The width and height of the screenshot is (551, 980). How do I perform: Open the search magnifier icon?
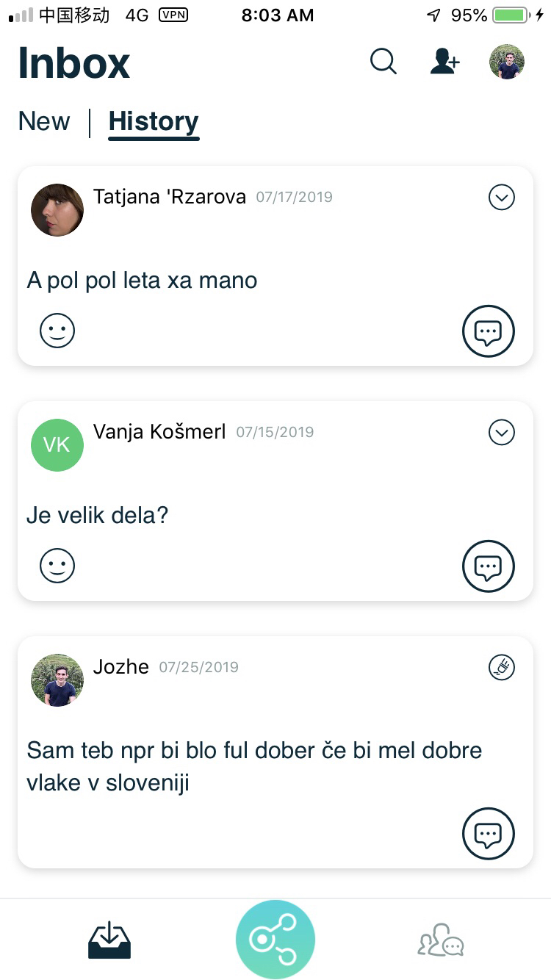tap(383, 62)
